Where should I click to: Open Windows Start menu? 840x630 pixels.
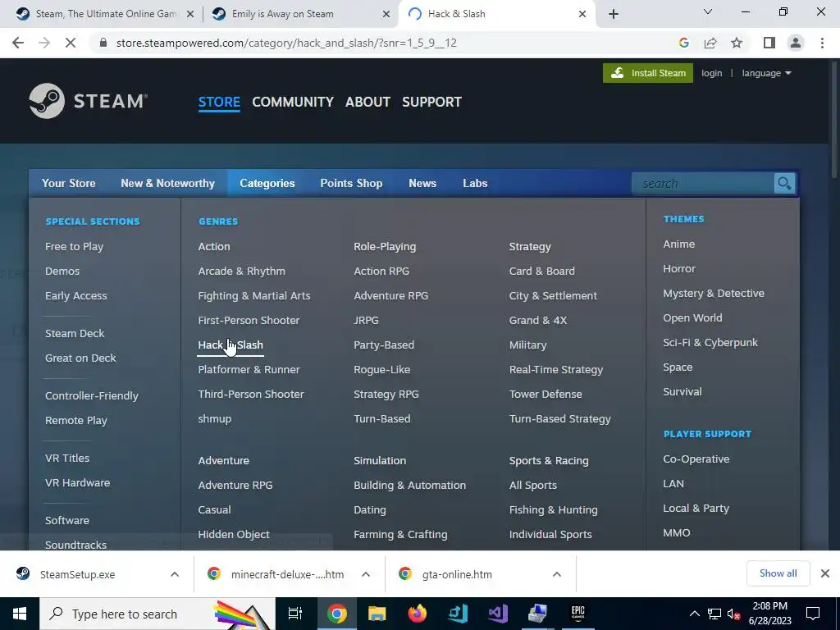point(20,614)
